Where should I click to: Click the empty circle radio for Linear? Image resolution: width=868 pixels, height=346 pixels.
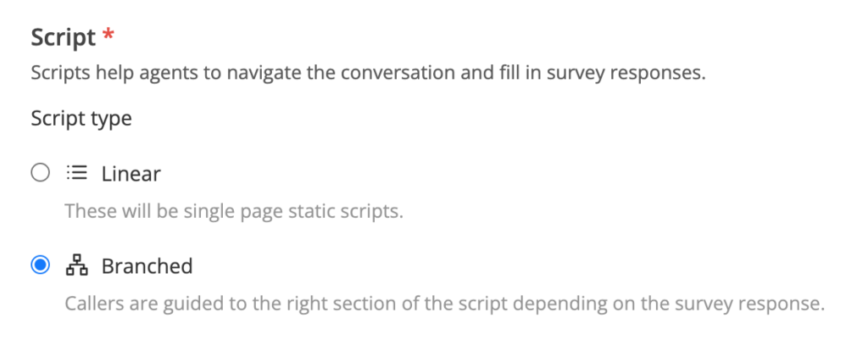pos(40,174)
